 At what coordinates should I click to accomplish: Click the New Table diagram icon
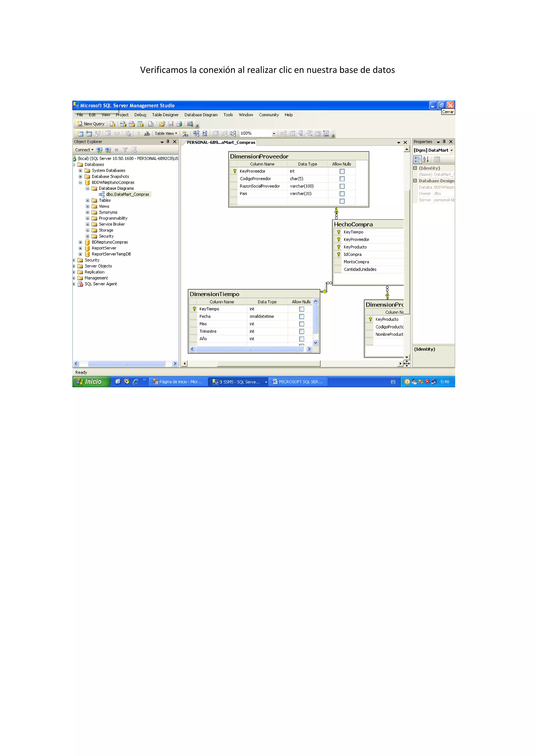(80, 133)
